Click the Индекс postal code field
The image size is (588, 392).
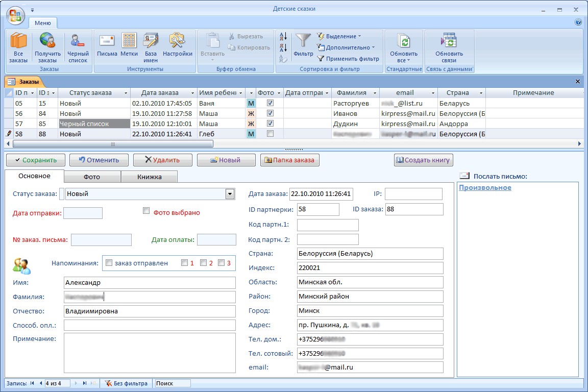370,268
